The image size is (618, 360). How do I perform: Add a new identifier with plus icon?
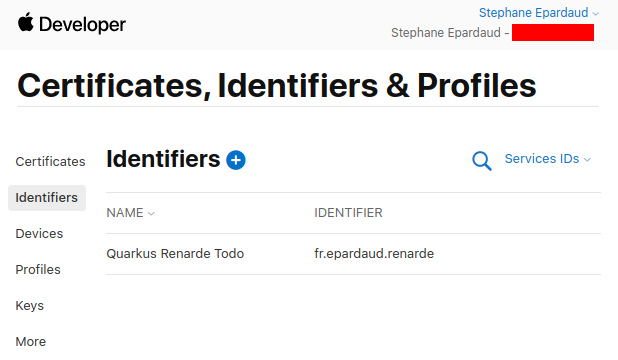click(236, 160)
